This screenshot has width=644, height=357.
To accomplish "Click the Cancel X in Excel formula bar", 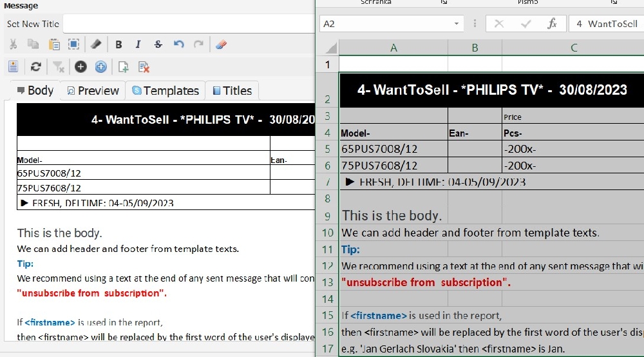I will click(x=499, y=24).
